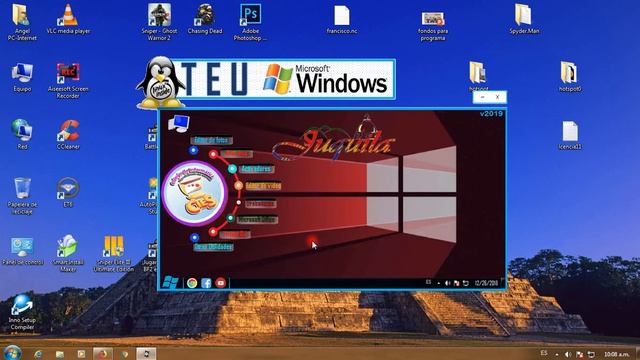The width and height of the screenshot is (640, 360).
Task: Click the orange node beside Editor de video
Action: 239,186
